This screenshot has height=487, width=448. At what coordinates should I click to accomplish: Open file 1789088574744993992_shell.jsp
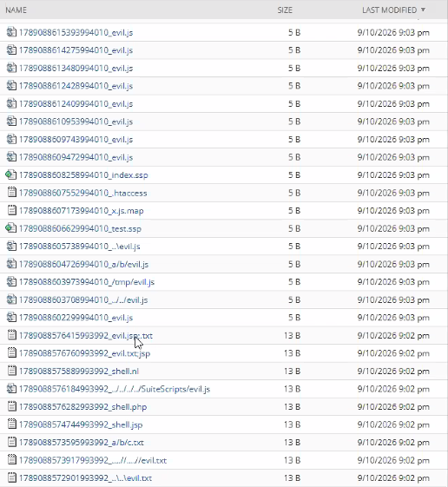(81, 424)
